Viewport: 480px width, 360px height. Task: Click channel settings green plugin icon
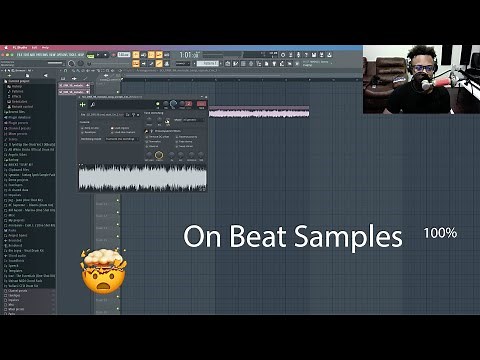[x=82, y=105]
